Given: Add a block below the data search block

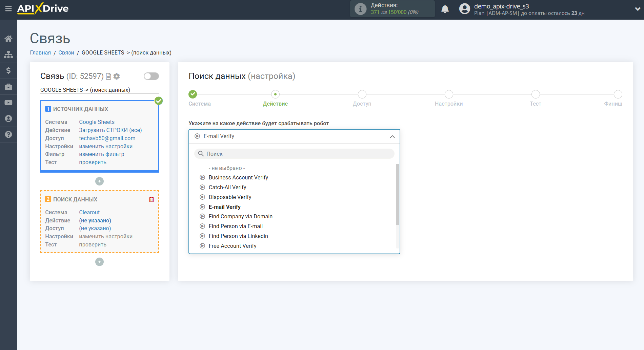Looking at the screenshot, I should [x=99, y=262].
